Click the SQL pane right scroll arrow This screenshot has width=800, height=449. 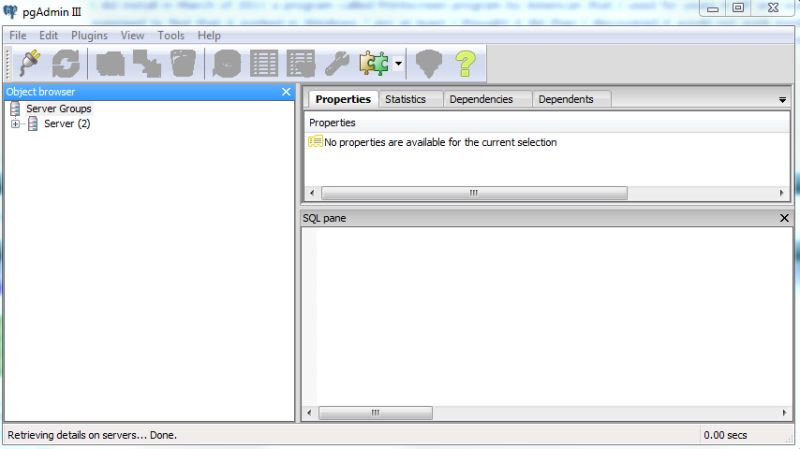click(784, 412)
